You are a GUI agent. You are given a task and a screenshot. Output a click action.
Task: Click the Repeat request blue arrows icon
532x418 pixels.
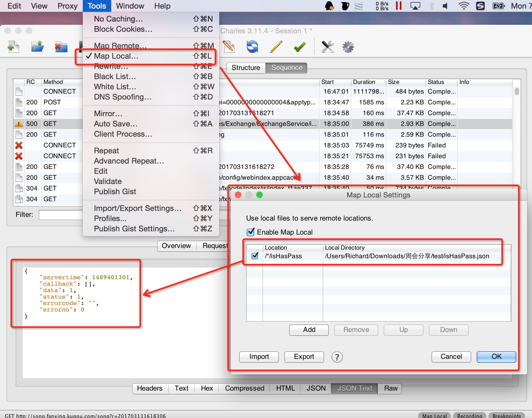(252, 47)
